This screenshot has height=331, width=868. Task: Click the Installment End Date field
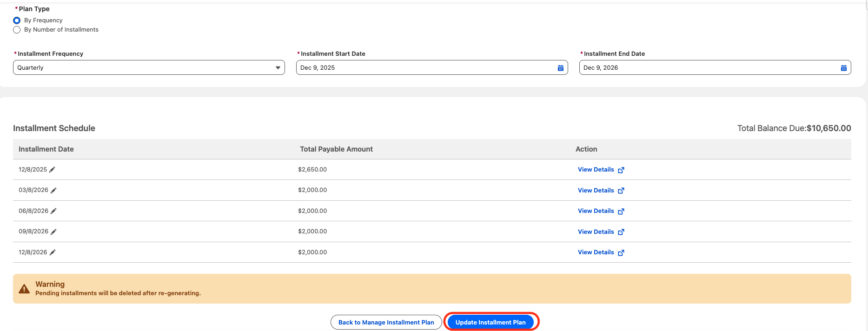[715, 67]
